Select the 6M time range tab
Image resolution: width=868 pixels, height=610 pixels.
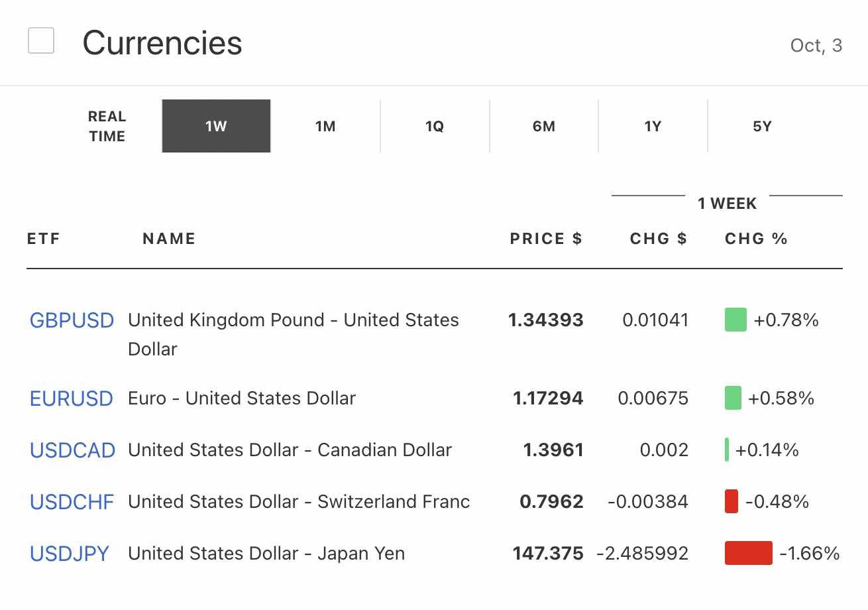[x=544, y=126]
